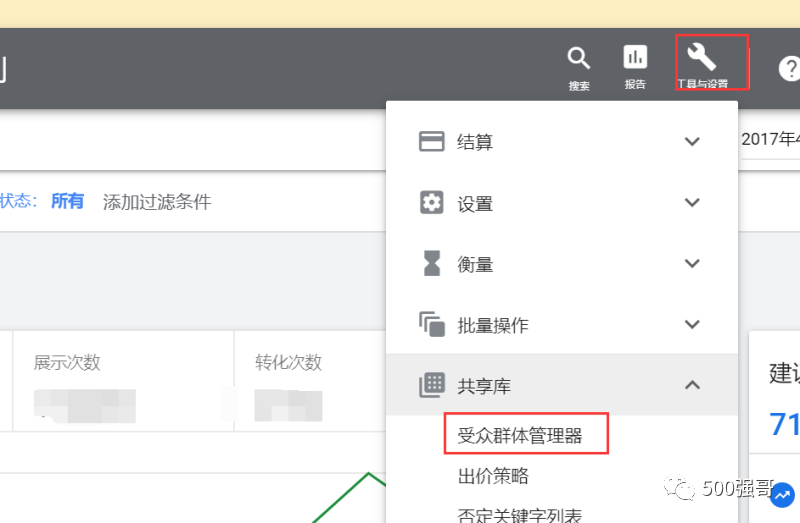Select the 批量操作 copy icon
The height and width of the screenshot is (523, 800).
(x=432, y=325)
